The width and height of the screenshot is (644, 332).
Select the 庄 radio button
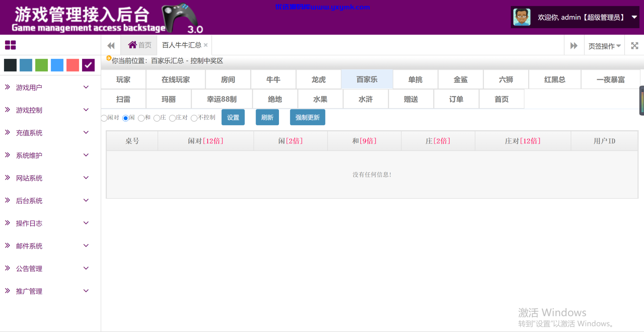pos(157,118)
